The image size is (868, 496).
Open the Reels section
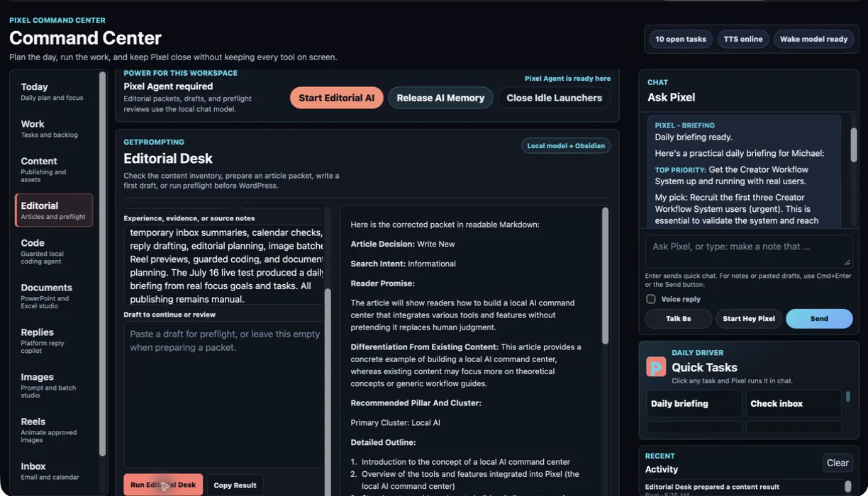click(x=54, y=430)
